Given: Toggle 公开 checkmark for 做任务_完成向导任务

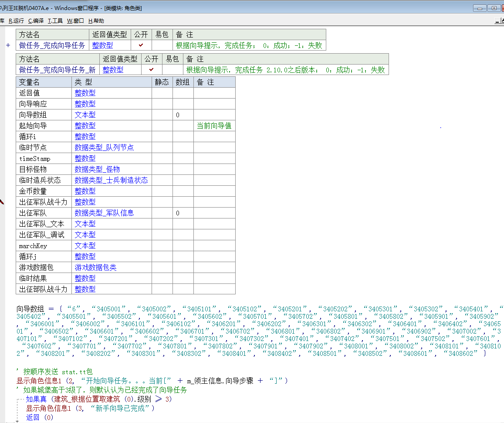Looking at the screenshot, I should (x=141, y=45).
